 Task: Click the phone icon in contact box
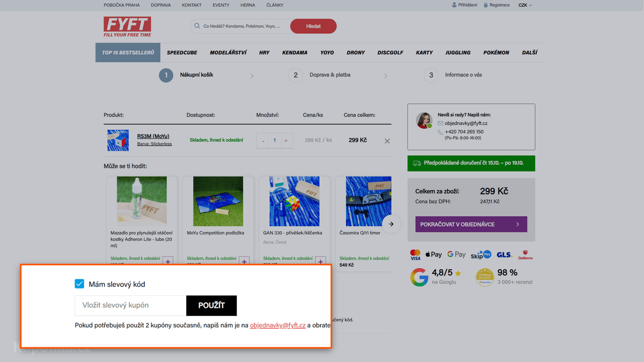tap(441, 131)
